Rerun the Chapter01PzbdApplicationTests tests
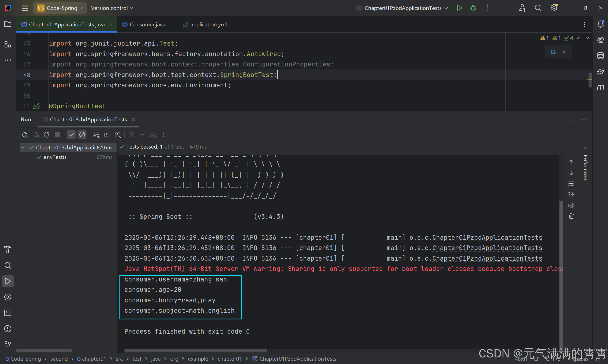The width and height of the screenshot is (608, 364). click(x=25, y=135)
